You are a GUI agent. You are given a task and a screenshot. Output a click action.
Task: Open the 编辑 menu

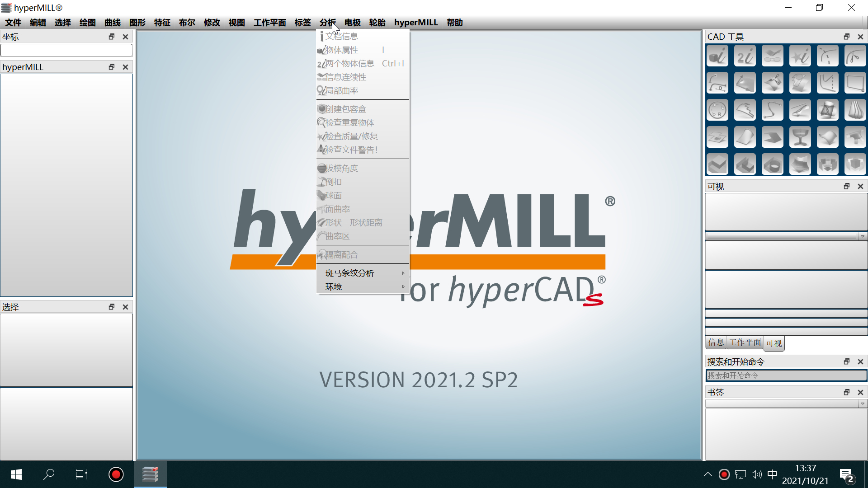(38, 23)
